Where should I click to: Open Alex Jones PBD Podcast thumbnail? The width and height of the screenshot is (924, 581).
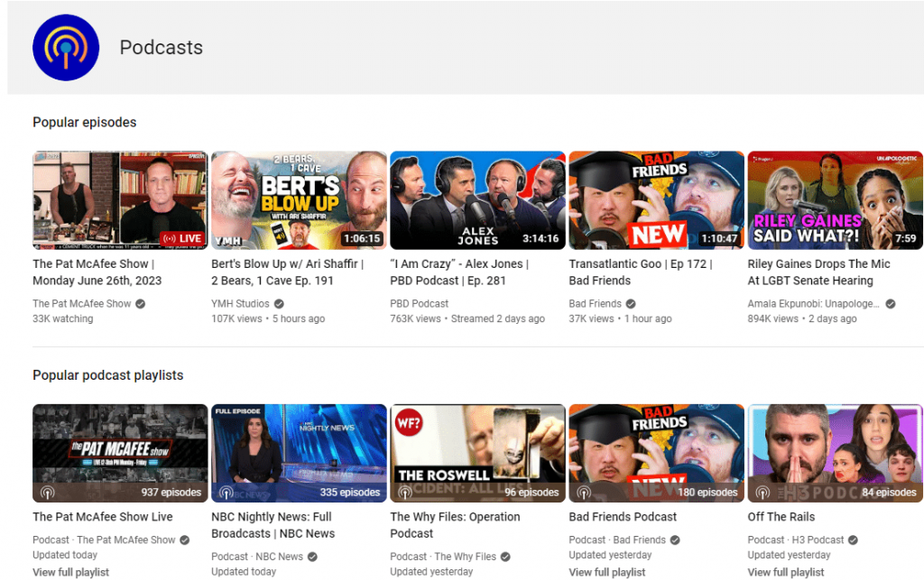[478, 200]
